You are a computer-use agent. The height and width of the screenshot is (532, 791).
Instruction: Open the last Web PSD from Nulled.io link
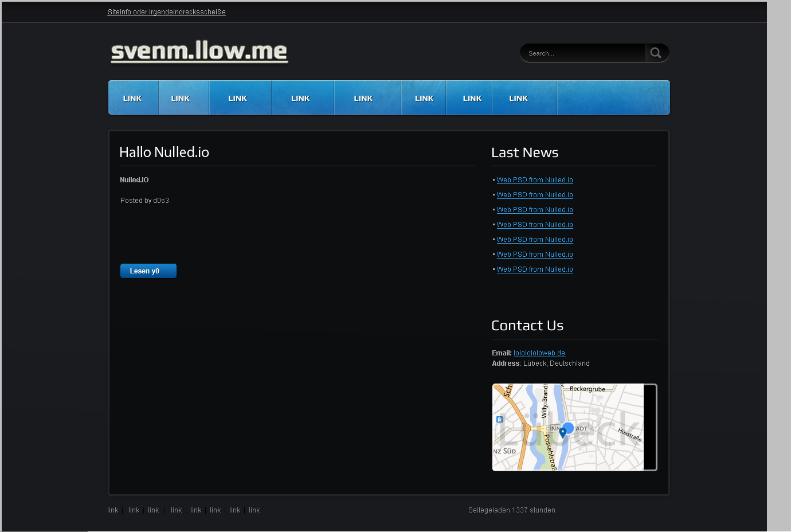(x=535, y=269)
